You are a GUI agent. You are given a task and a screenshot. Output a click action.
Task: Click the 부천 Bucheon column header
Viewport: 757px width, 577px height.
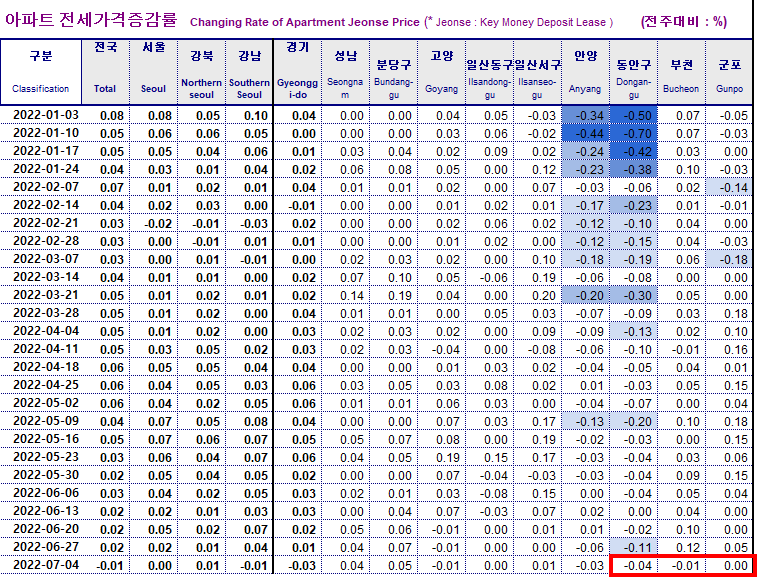click(681, 72)
